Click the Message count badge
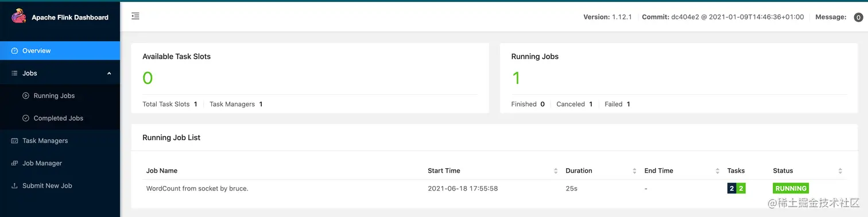The width and height of the screenshot is (868, 217). (x=858, y=17)
